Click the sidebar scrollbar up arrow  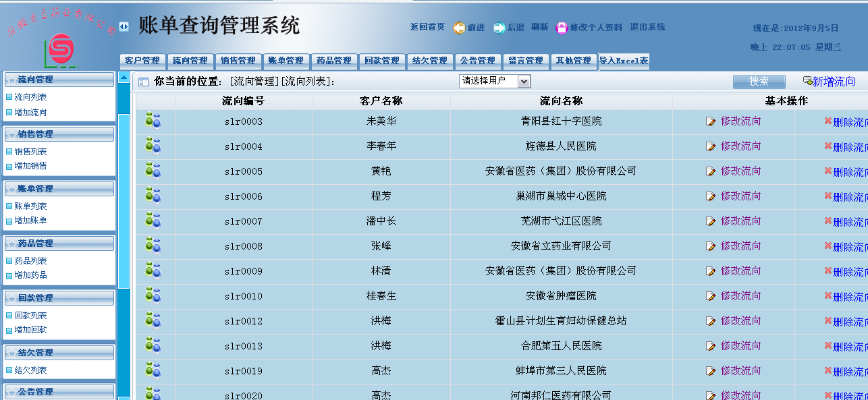pos(124,78)
